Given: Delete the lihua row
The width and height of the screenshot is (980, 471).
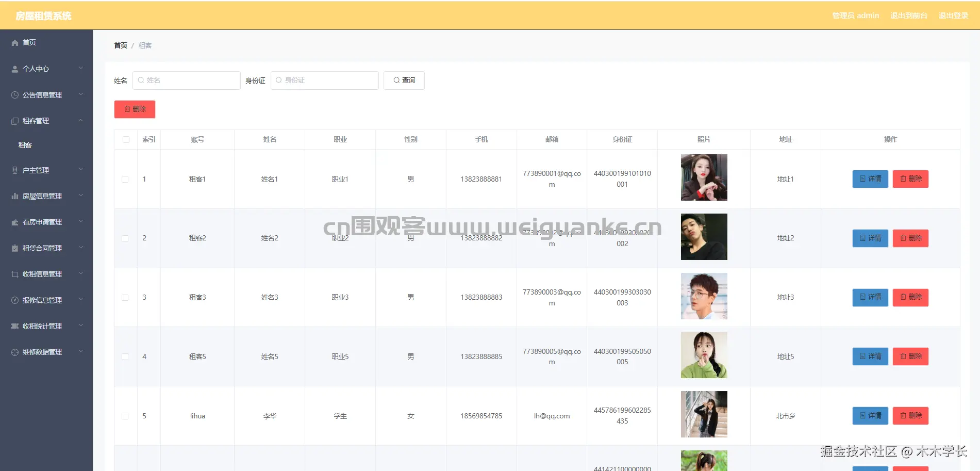Looking at the screenshot, I should tap(910, 416).
